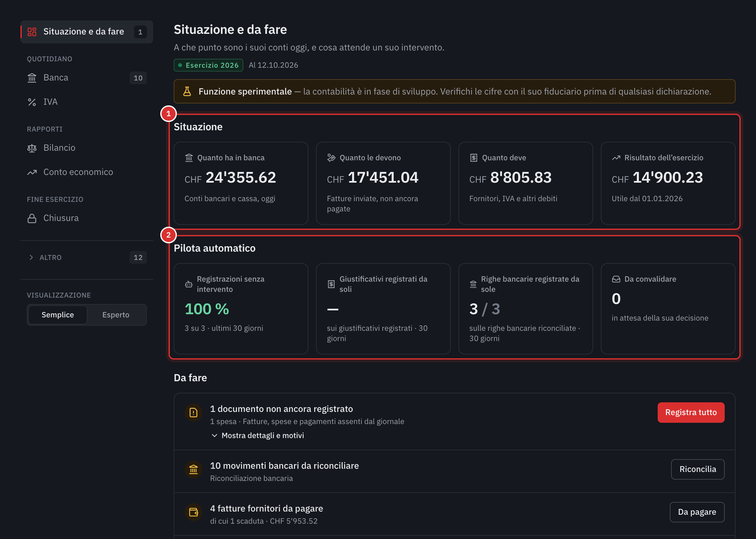Click bank icon next to movimenti bancari row
Image resolution: width=756 pixels, height=539 pixels.
193,469
